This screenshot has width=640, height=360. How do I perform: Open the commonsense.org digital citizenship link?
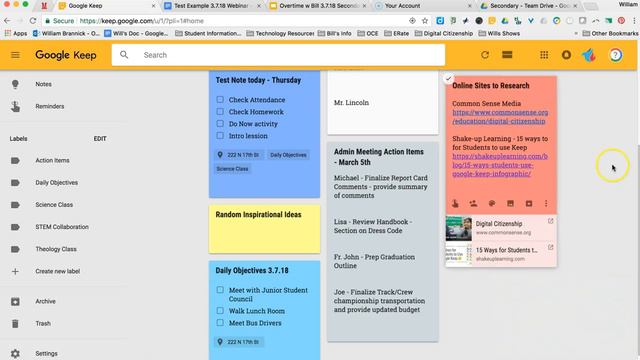point(500,117)
